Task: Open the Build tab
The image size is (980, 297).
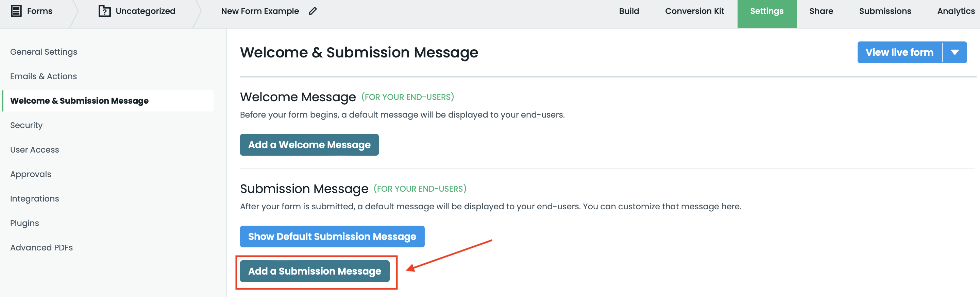Action: tap(629, 11)
